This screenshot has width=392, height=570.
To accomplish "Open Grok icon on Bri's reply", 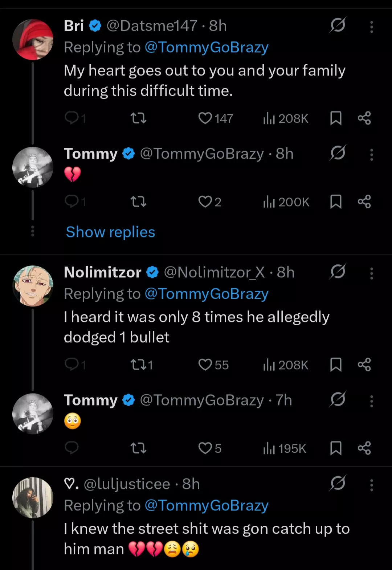I will coord(338,25).
